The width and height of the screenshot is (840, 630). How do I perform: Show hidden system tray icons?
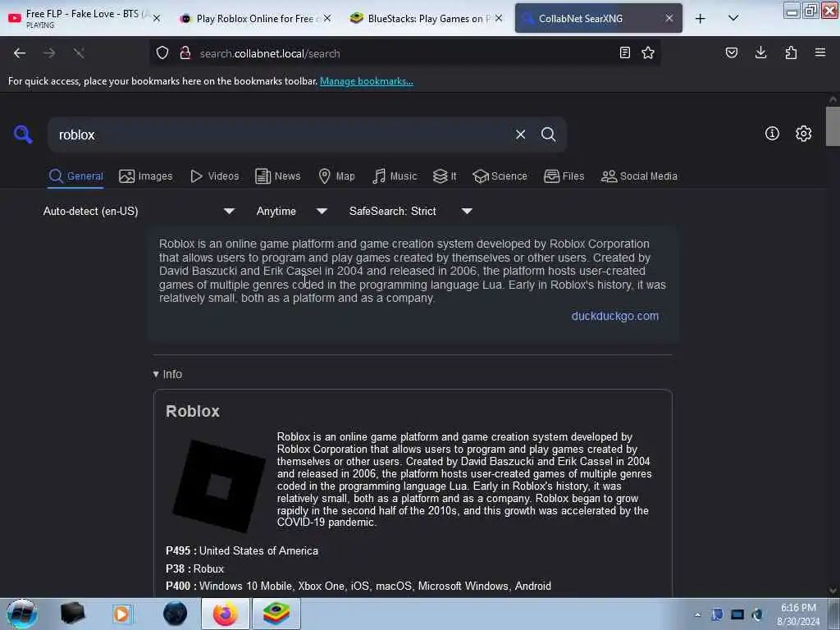pyautogui.click(x=697, y=614)
